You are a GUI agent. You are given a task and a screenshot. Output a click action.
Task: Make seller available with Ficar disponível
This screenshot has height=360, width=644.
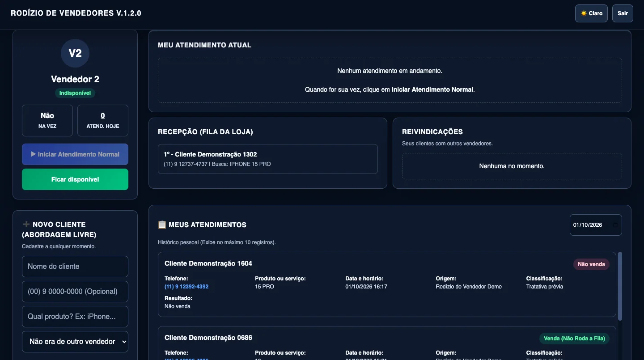[x=75, y=179]
